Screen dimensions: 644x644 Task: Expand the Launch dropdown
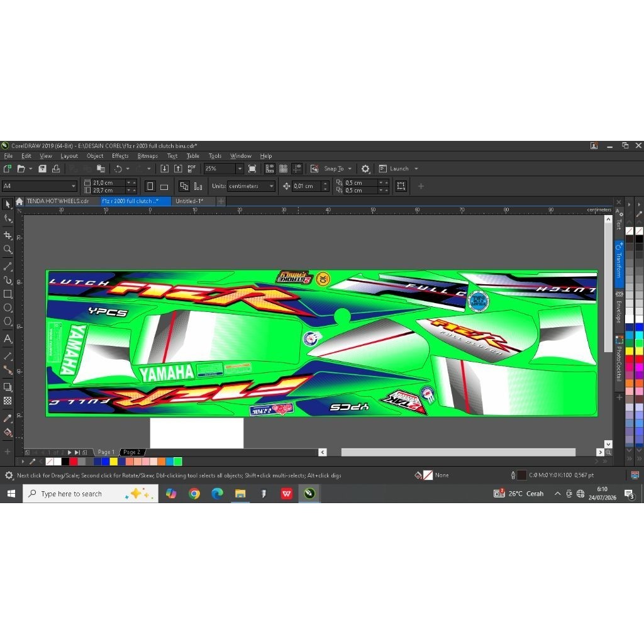(x=416, y=169)
